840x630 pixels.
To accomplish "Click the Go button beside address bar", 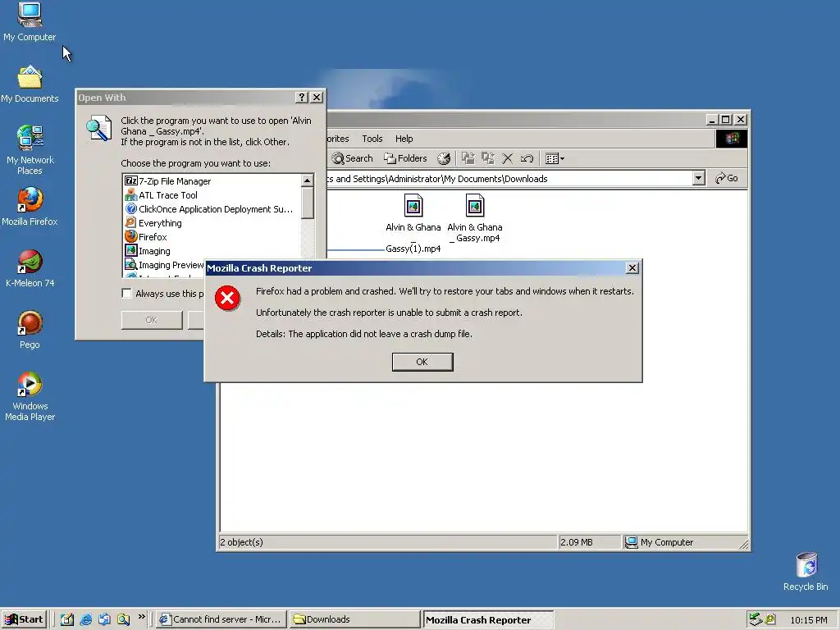I will point(727,178).
